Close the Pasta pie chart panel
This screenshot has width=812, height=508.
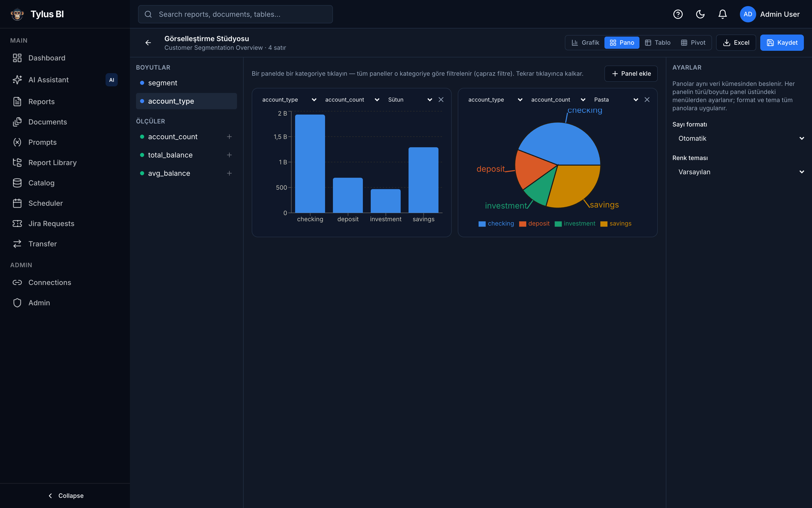coord(647,100)
